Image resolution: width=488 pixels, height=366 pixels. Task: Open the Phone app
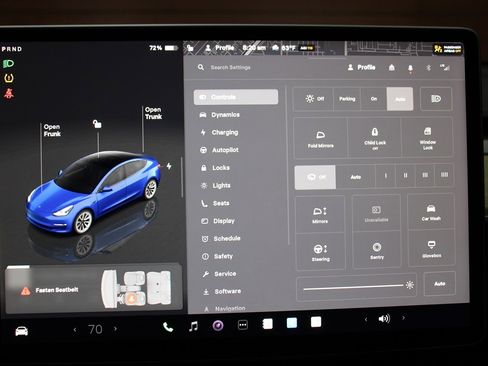pyautogui.click(x=168, y=327)
